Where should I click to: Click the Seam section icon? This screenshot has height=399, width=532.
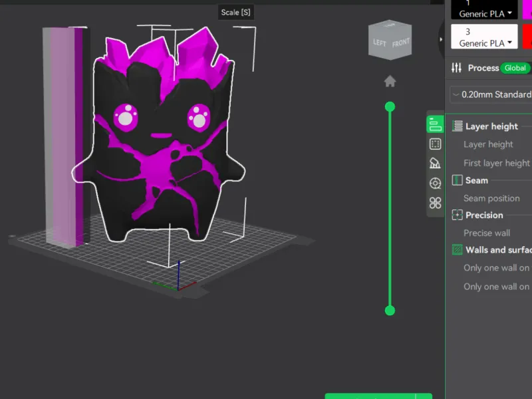click(x=458, y=180)
